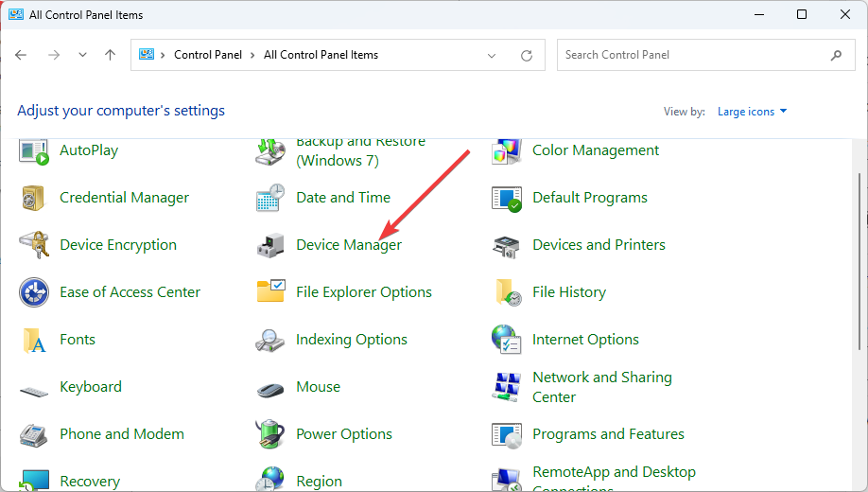Viewport: 868px width, 492px height.
Task: Click Control Panel in the breadcrumb
Action: tap(208, 55)
